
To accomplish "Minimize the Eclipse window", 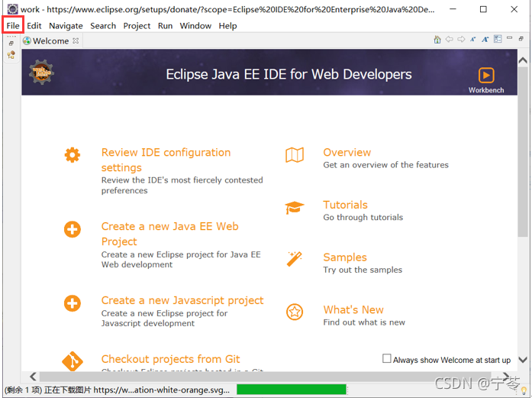I will tap(453, 9).
